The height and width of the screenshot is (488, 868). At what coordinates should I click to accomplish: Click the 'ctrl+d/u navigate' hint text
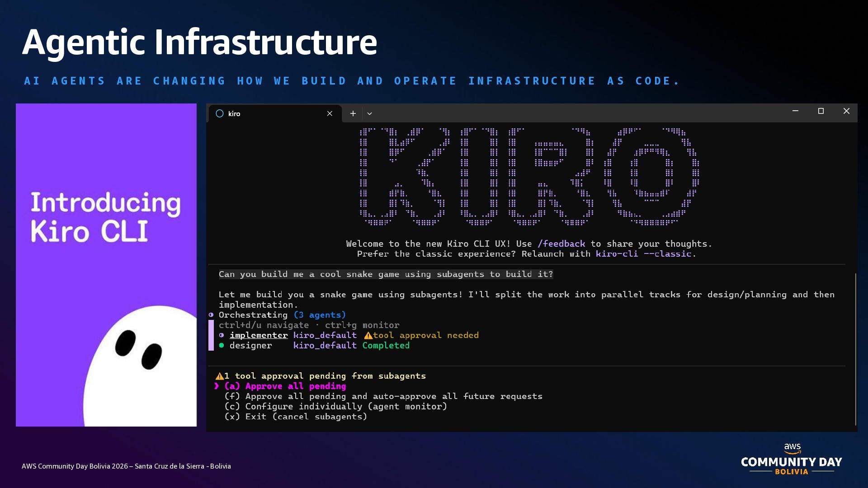coord(264,325)
